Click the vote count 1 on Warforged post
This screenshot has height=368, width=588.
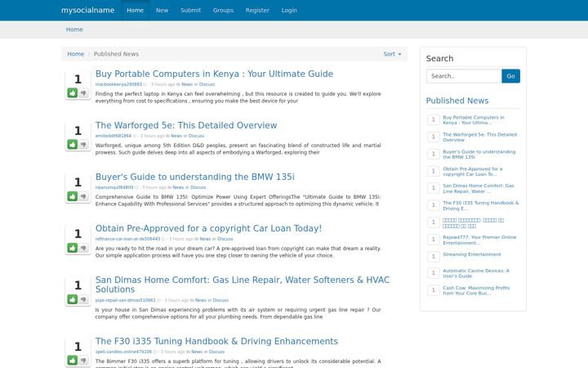[x=78, y=131]
